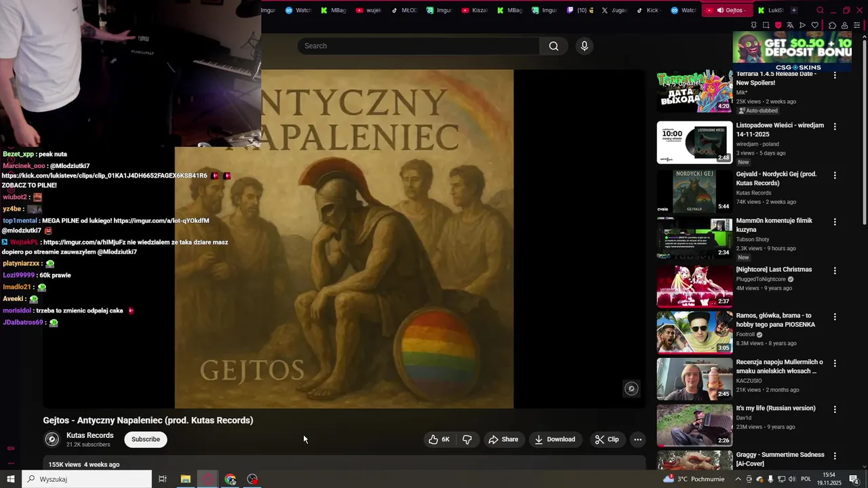Screen dimensions: 868x488
Task: Open Windows keyboard language POL indicator
Action: click(806, 479)
